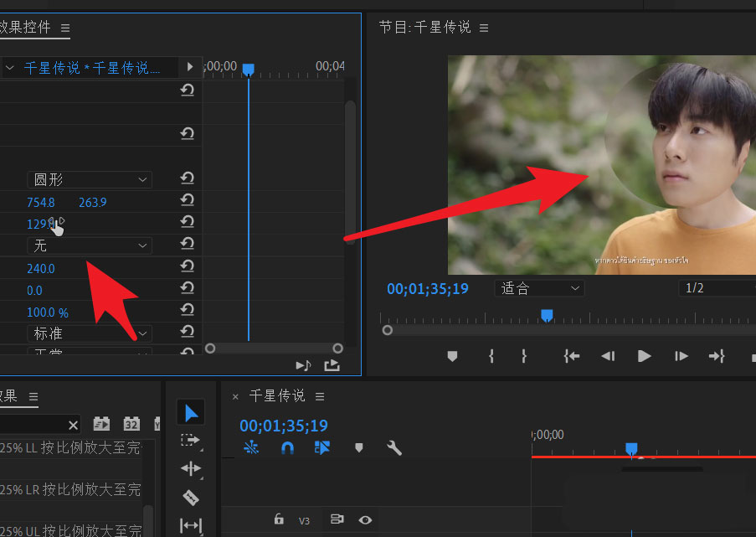Add a marker in the Program Monitor

pos(452,356)
